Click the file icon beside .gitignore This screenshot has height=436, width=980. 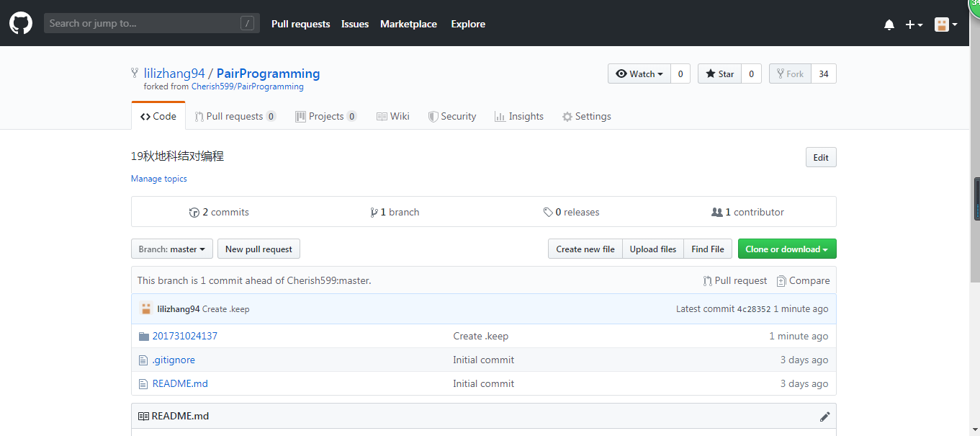click(143, 360)
